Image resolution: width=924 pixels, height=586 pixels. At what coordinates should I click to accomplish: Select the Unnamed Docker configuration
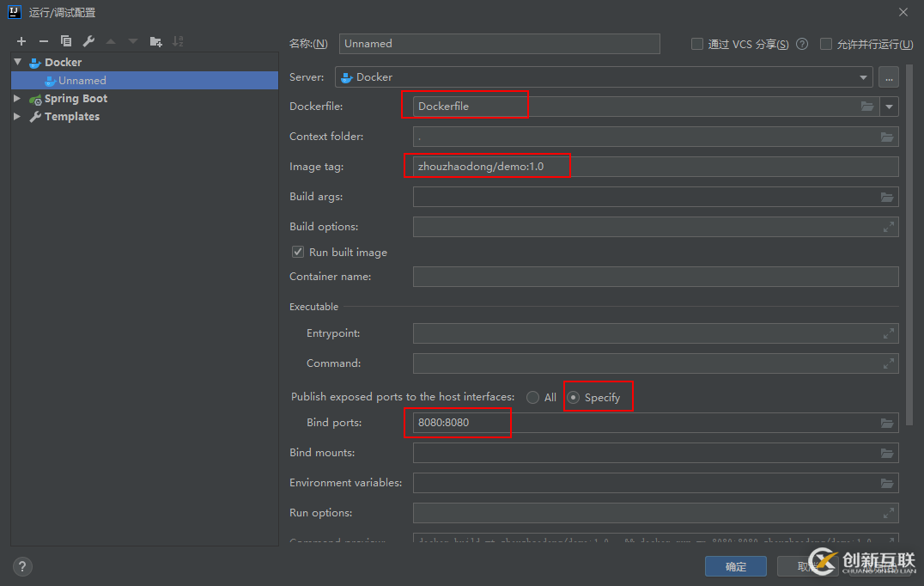[x=82, y=81]
